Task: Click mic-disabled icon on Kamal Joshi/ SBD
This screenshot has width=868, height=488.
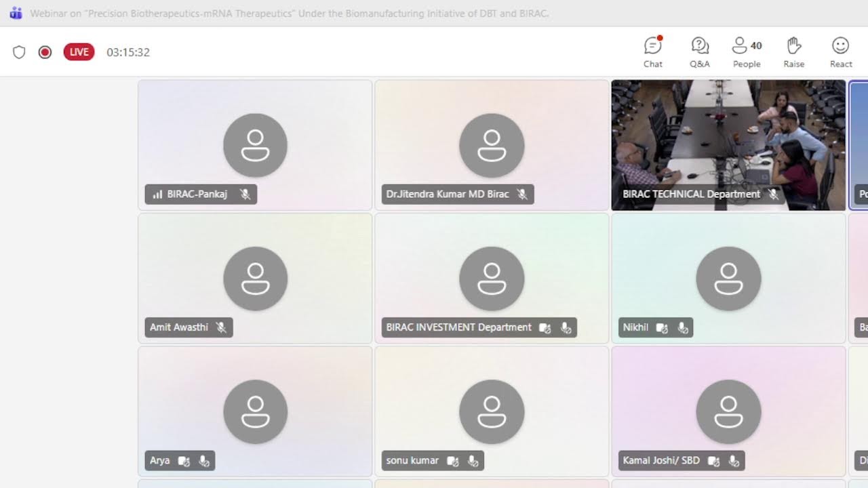Action: [x=734, y=461]
